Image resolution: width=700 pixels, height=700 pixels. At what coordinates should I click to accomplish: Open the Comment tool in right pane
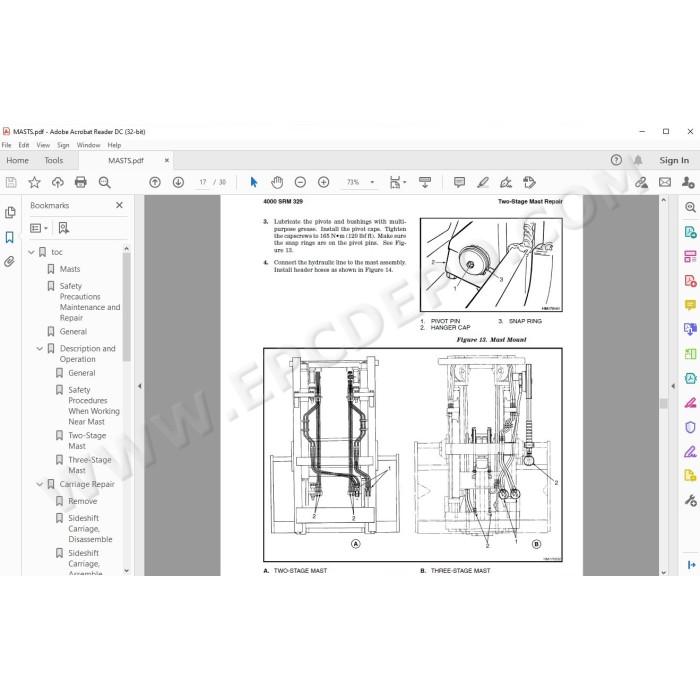690,305
